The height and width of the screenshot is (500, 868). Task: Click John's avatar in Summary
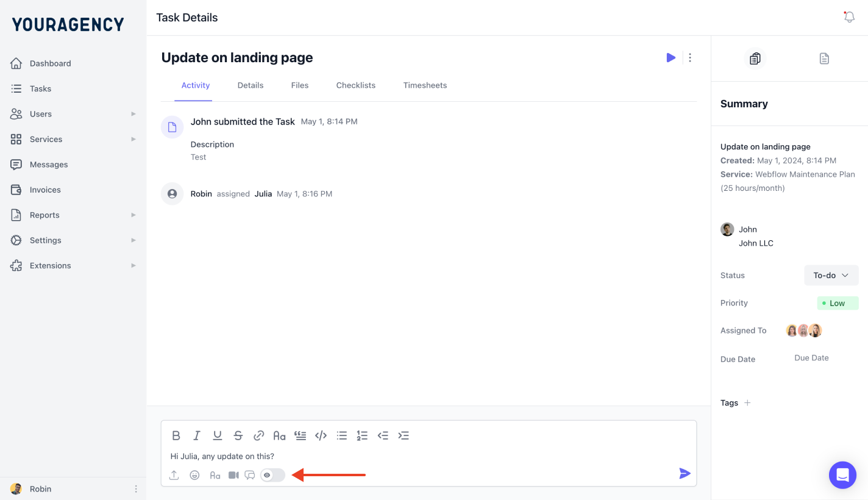pyautogui.click(x=727, y=229)
